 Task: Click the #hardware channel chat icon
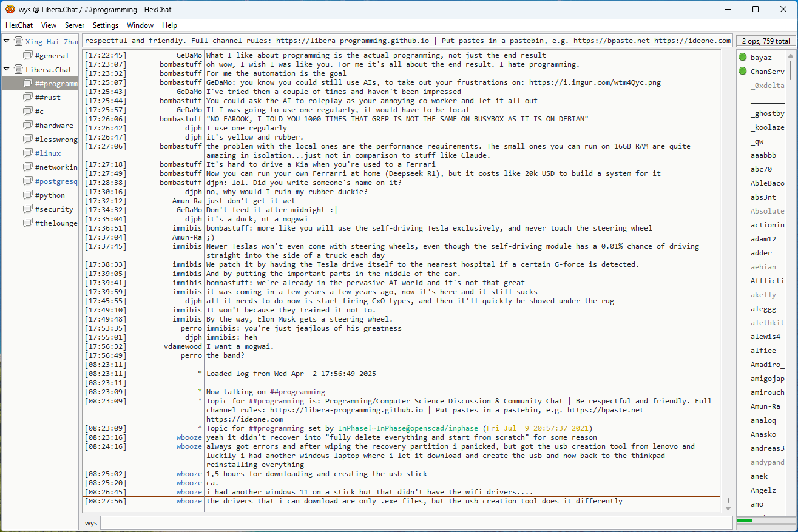[x=28, y=125]
